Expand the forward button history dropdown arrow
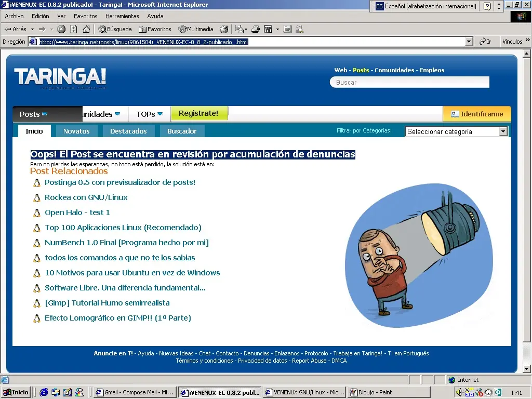Image resolution: width=532 pixels, height=399 pixels. (51, 29)
